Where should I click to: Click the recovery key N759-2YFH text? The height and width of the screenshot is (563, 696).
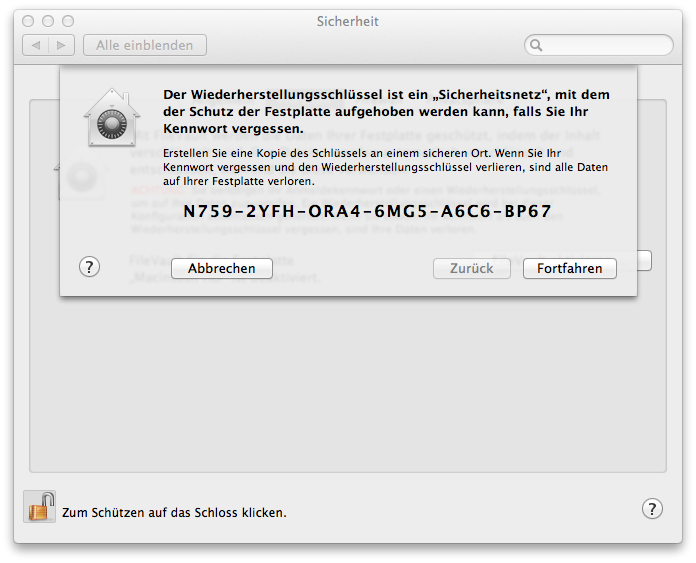pyautogui.click(x=367, y=212)
